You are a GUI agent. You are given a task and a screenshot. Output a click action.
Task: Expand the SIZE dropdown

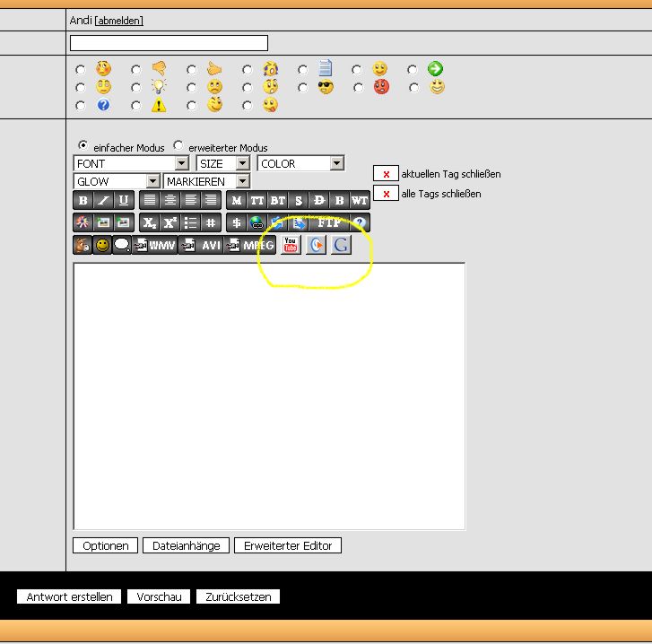(242, 163)
